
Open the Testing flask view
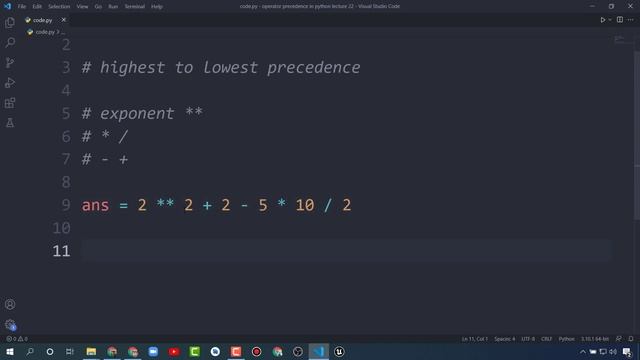(x=10, y=122)
